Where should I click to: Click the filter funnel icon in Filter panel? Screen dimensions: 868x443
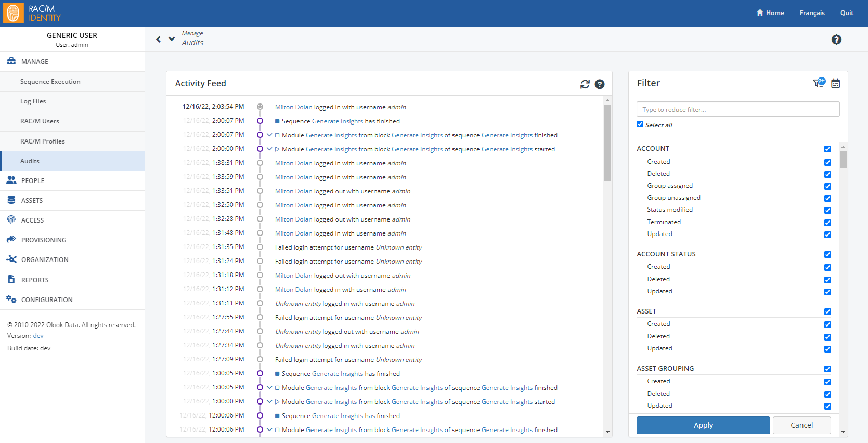tap(819, 83)
